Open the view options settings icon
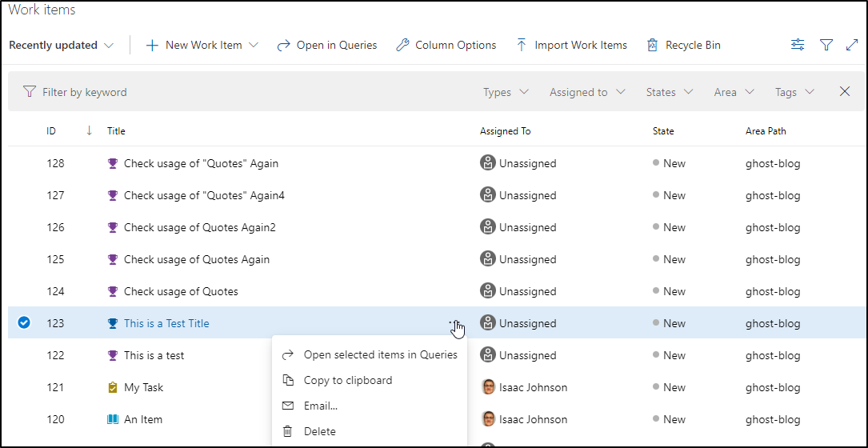This screenshot has width=868, height=448. (x=798, y=46)
